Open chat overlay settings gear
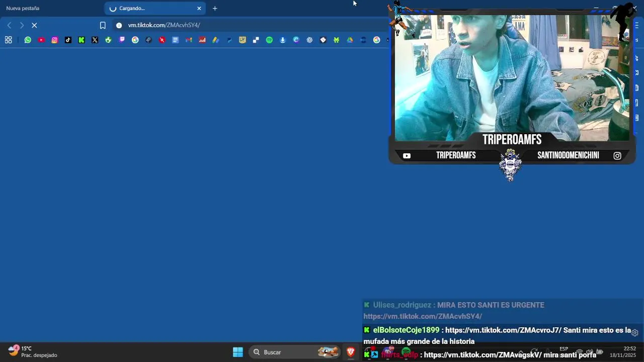The image size is (644, 362). tap(635, 333)
